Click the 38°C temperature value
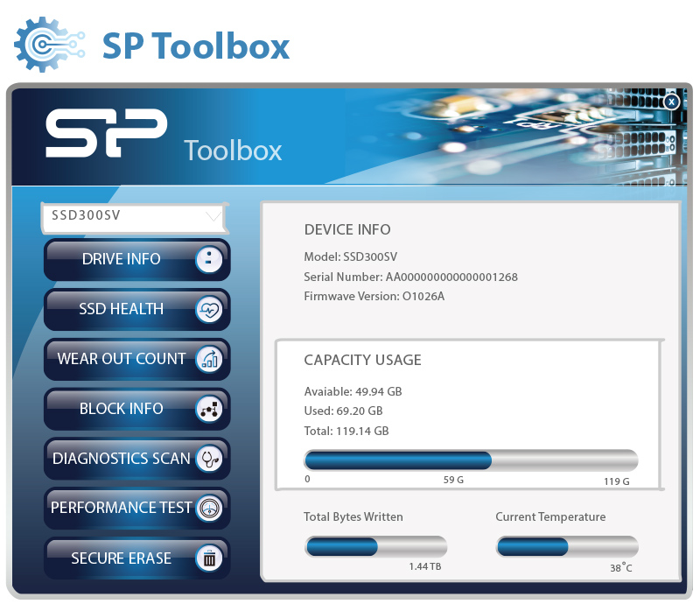 click(621, 568)
